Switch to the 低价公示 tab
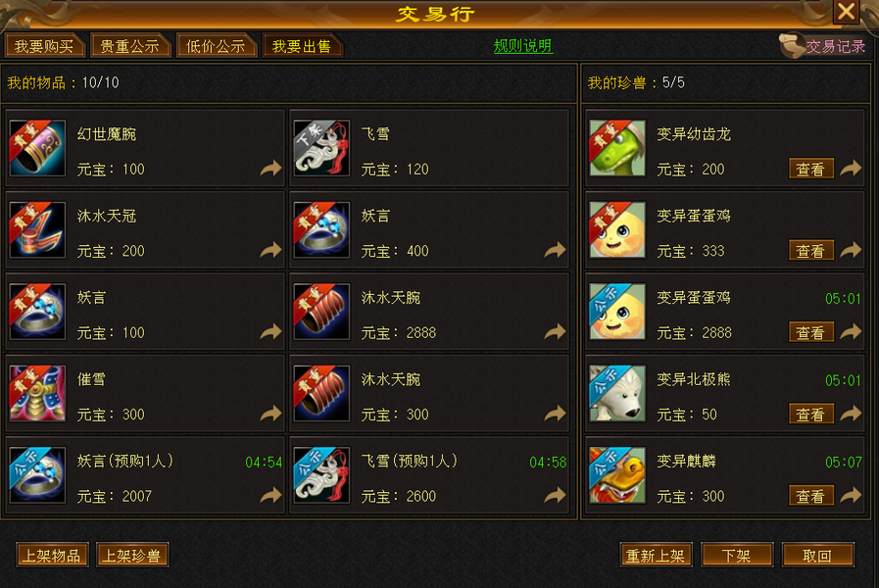 point(216,46)
